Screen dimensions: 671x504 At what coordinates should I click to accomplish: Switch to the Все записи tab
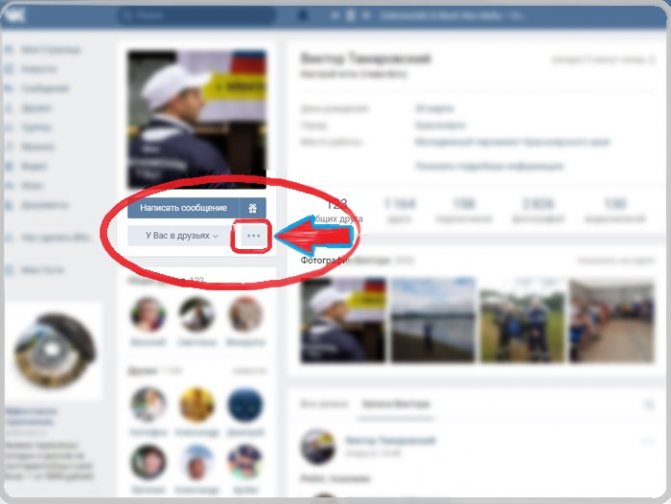[324, 404]
